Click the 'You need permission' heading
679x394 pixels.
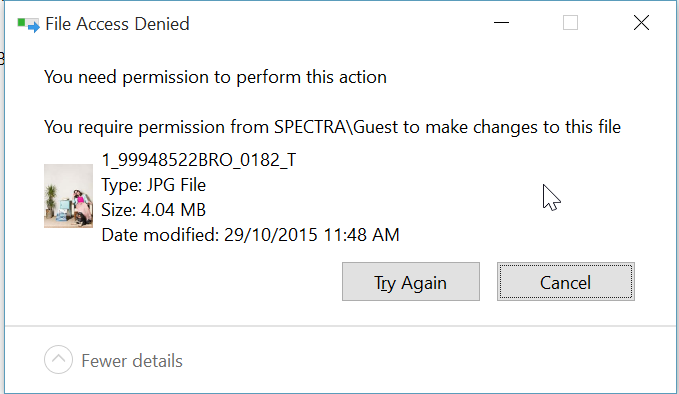click(215, 77)
